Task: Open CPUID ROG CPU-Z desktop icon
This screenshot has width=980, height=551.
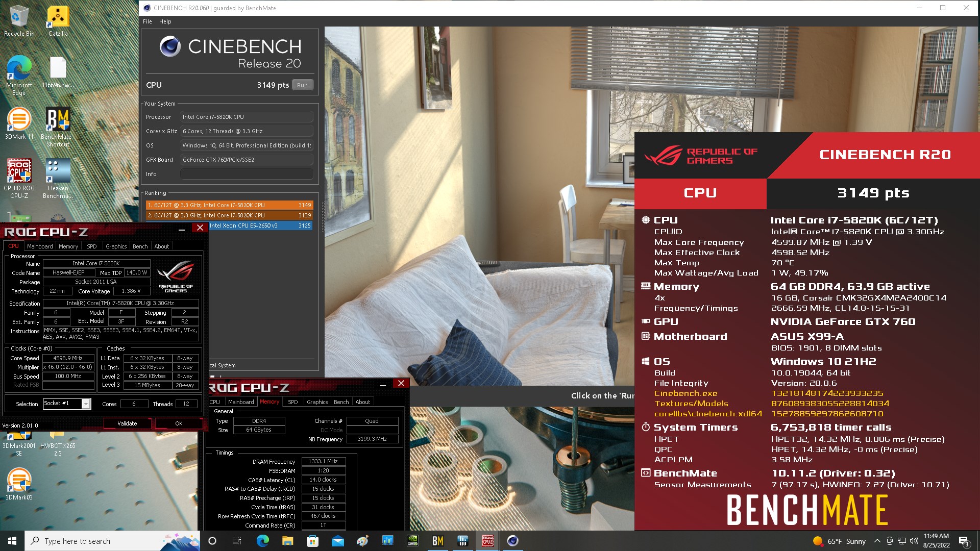Action: (19, 178)
